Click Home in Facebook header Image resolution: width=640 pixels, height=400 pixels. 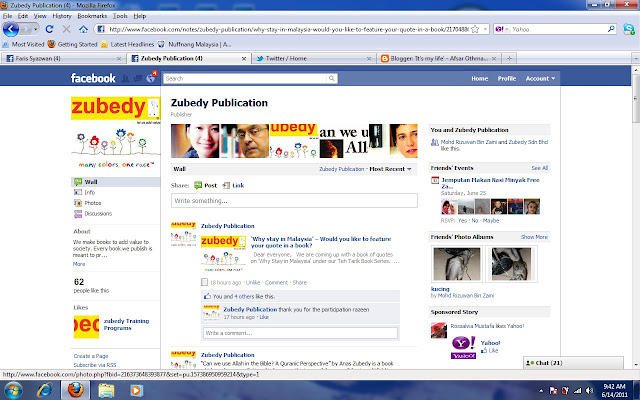pyautogui.click(x=480, y=78)
